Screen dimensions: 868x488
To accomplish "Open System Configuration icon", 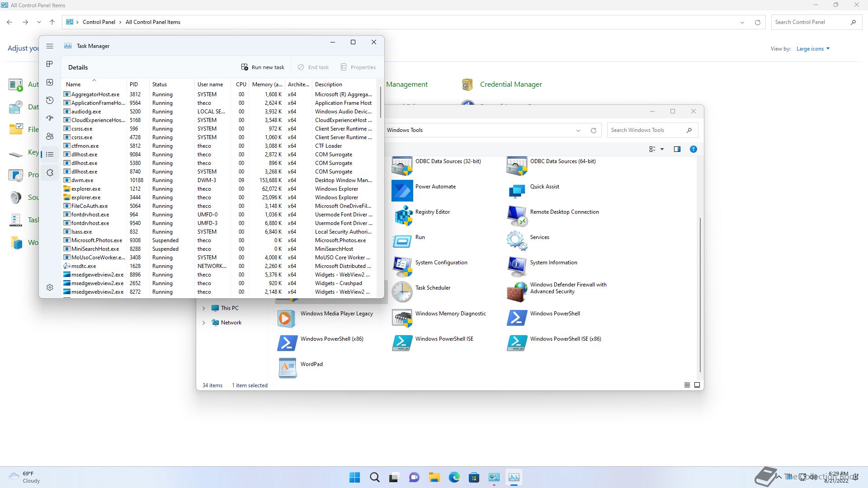I will (x=402, y=267).
